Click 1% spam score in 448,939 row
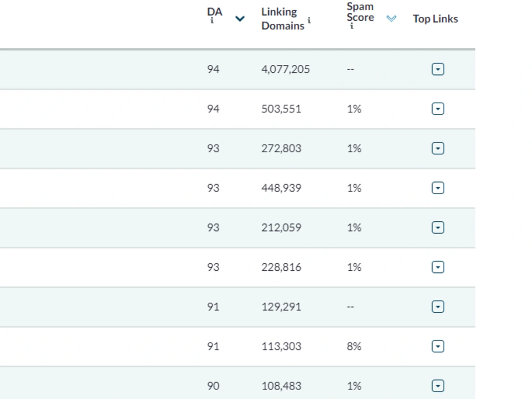532x399 pixels. (354, 188)
